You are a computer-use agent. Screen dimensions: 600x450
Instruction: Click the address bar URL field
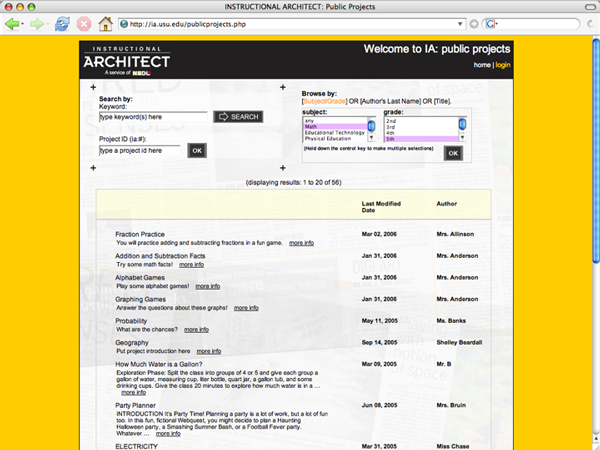point(293,24)
